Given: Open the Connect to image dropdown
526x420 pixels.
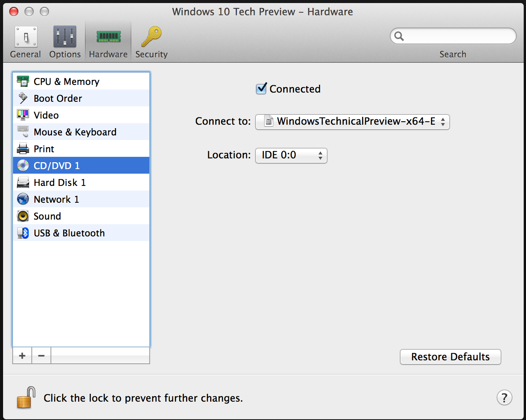Looking at the screenshot, I should (352, 122).
